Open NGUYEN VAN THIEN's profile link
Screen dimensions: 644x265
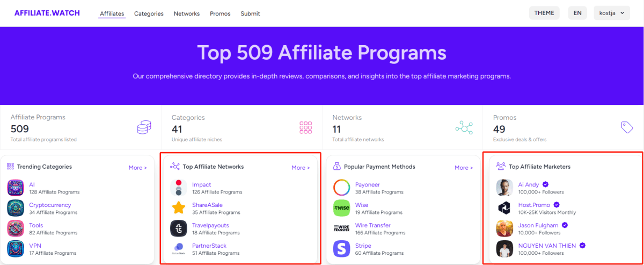(547, 246)
